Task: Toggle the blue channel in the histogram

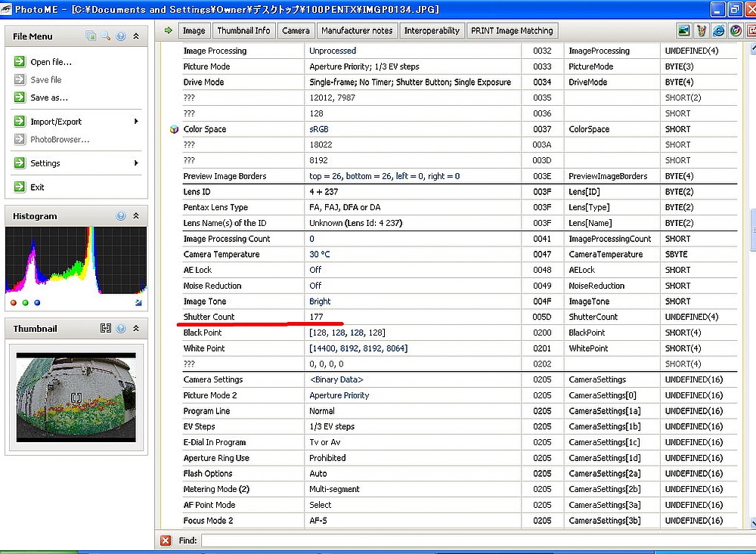Action: click(x=37, y=302)
